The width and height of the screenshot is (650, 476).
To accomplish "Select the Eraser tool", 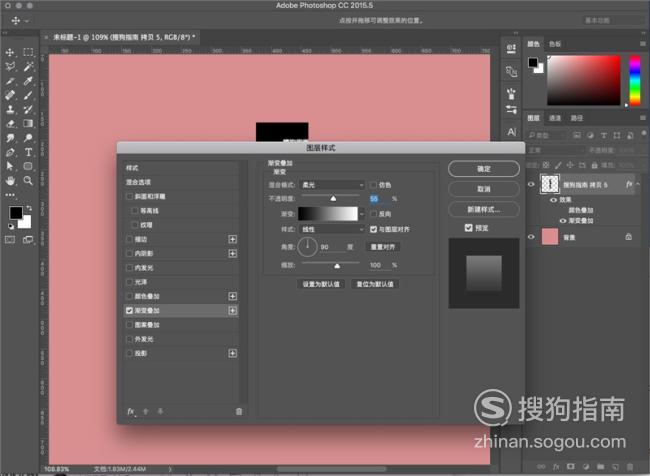I will pyautogui.click(x=10, y=124).
